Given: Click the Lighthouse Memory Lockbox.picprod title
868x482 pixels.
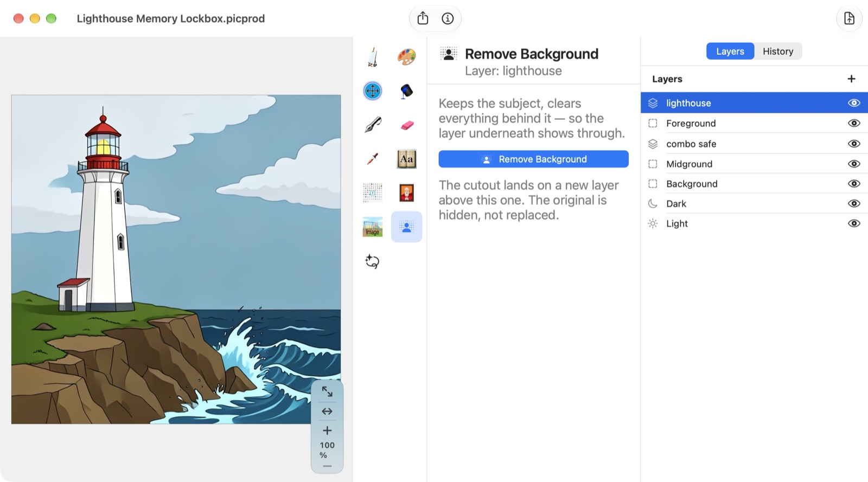Looking at the screenshot, I should click(171, 18).
